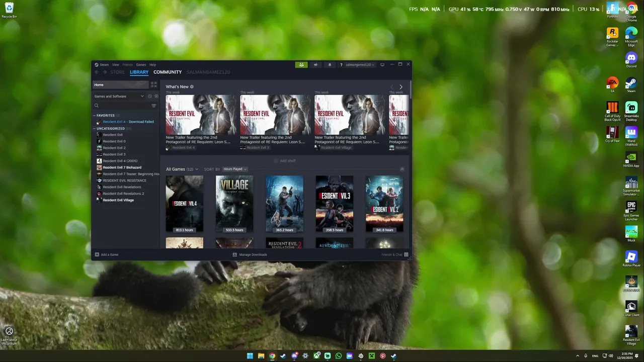Toggle the collections grid view icon beside Home
Image resolution: width=644 pixels, height=362 pixels.
pyautogui.click(x=154, y=84)
